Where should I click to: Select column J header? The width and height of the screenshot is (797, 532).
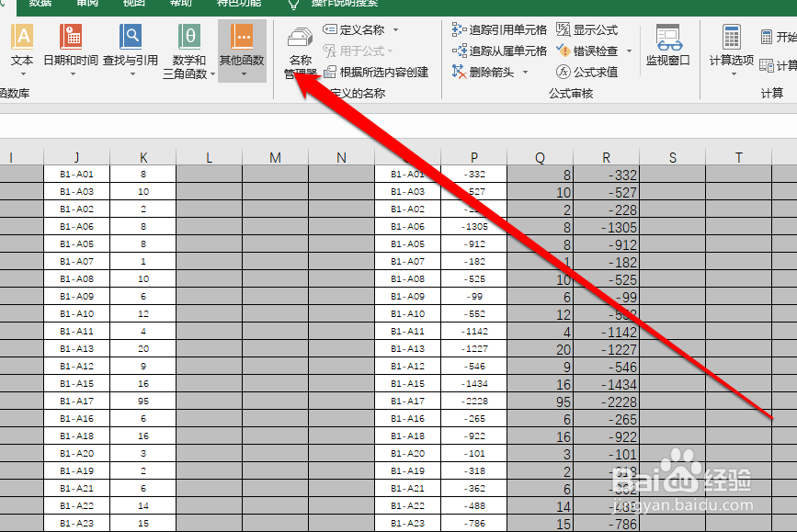76,157
